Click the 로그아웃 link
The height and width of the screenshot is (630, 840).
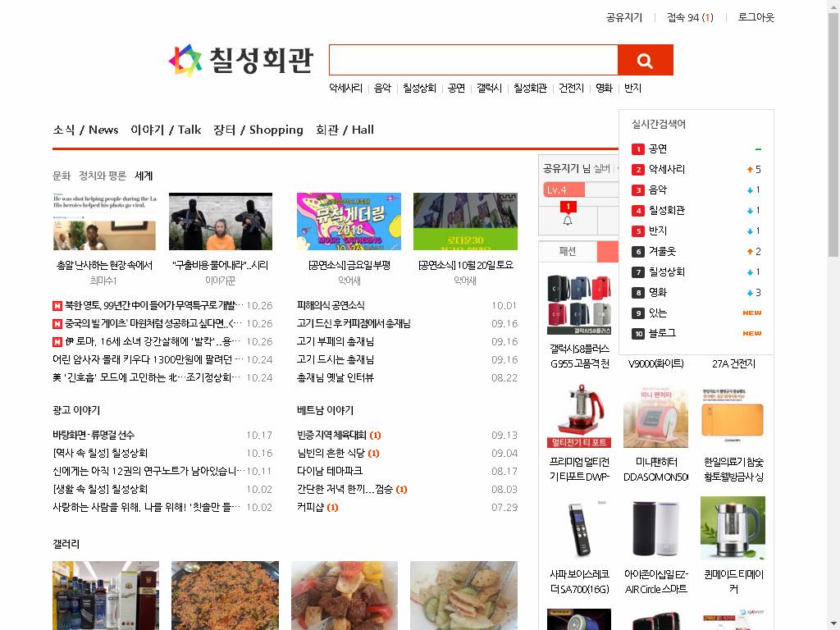pos(756,17)
